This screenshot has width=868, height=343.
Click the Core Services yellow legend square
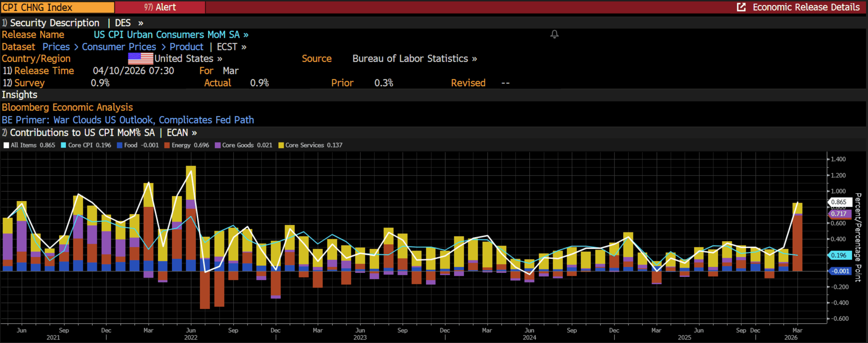(x=281, y=145)
